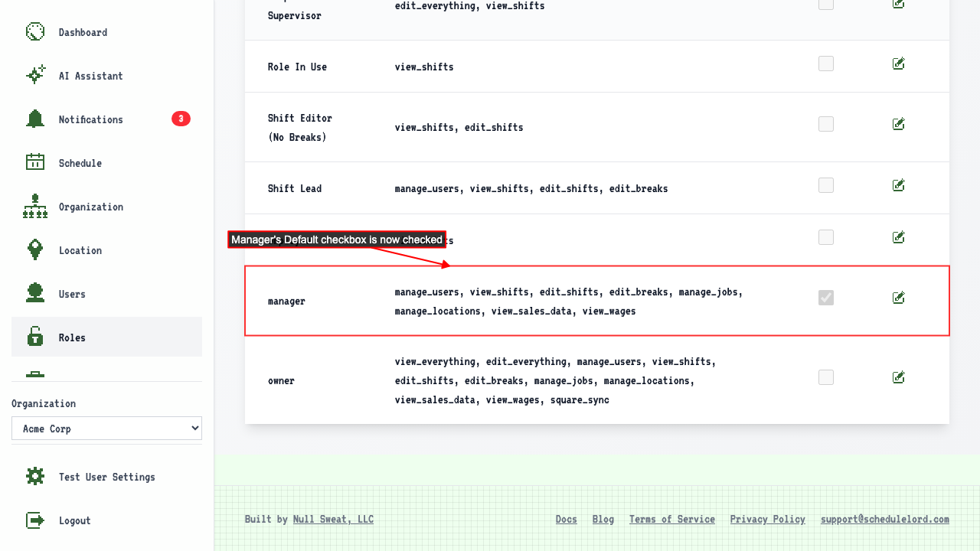Toggle Default checkbox for Role In Use

click(826, 64)
